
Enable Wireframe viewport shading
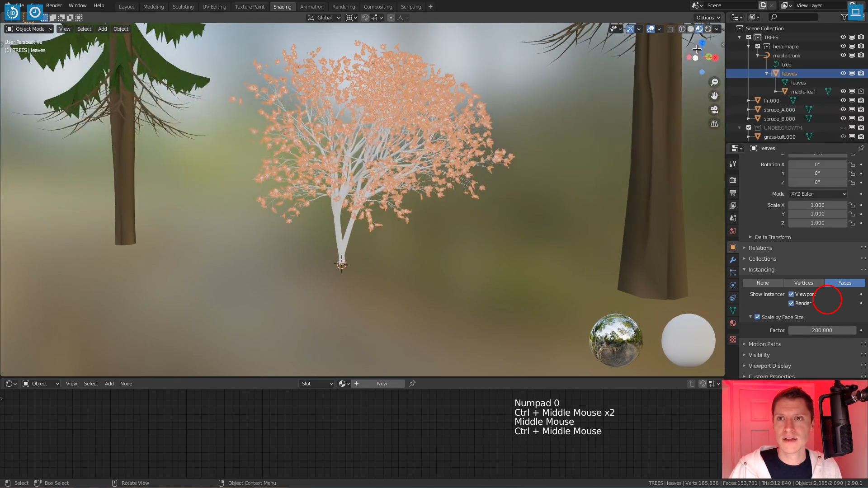point(682,29)
